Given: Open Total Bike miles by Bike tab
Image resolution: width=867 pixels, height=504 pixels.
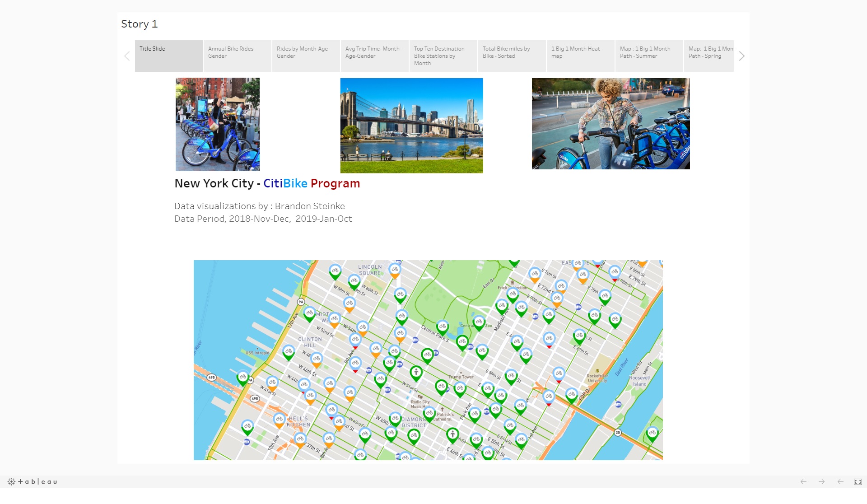Looking at the screenshot, I should [512, 56].
